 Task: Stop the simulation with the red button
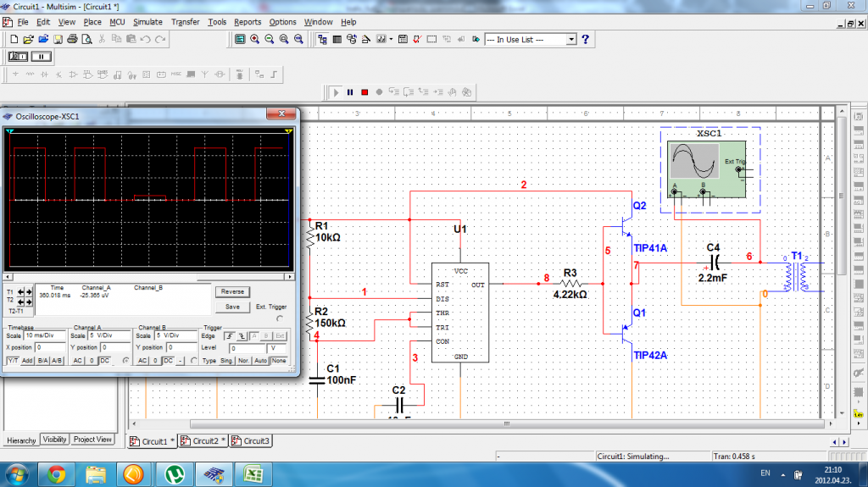364,91
